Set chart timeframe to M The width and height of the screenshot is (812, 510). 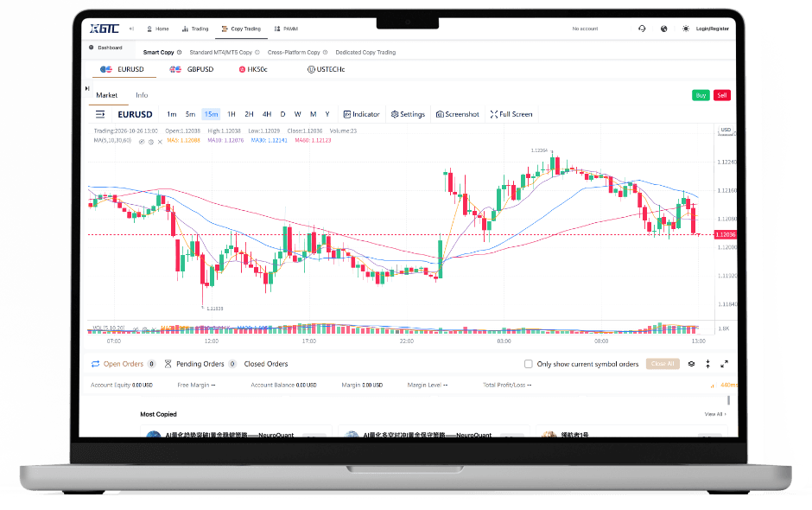coord(314,115)
